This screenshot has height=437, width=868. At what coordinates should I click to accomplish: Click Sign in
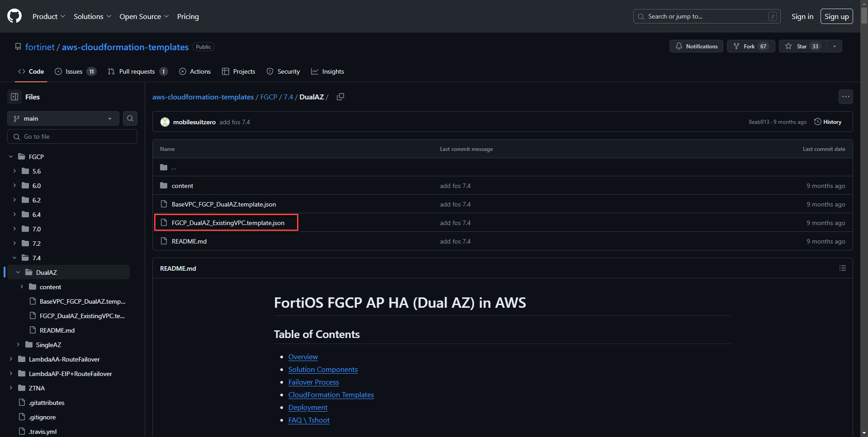point(802,16)
